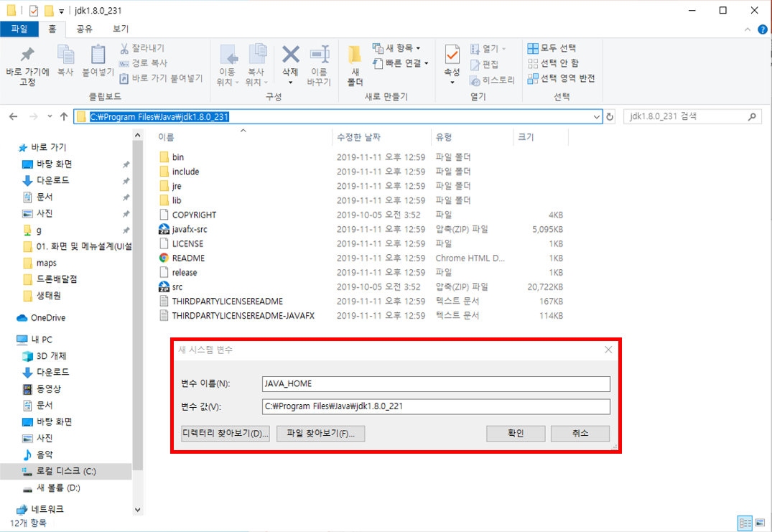Sort by the Type (유형) column header
The image size is (772, 532).
[x=444, y=137]
